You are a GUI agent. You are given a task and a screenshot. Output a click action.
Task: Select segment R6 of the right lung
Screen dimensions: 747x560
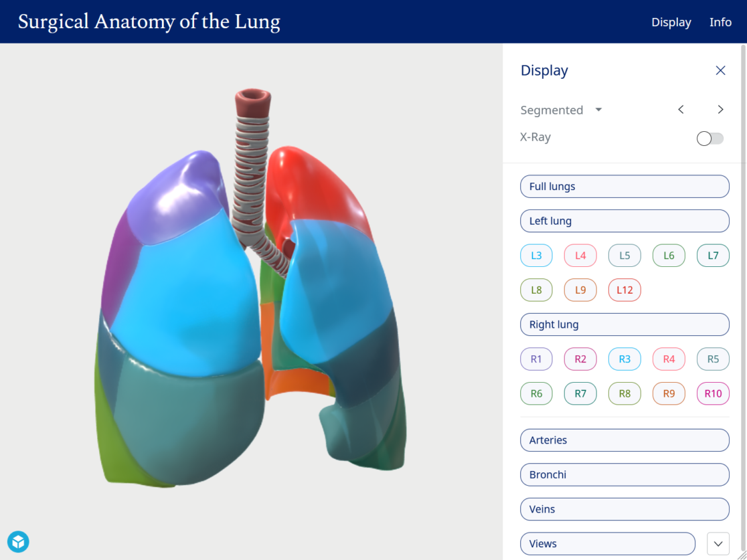[536, 393]
